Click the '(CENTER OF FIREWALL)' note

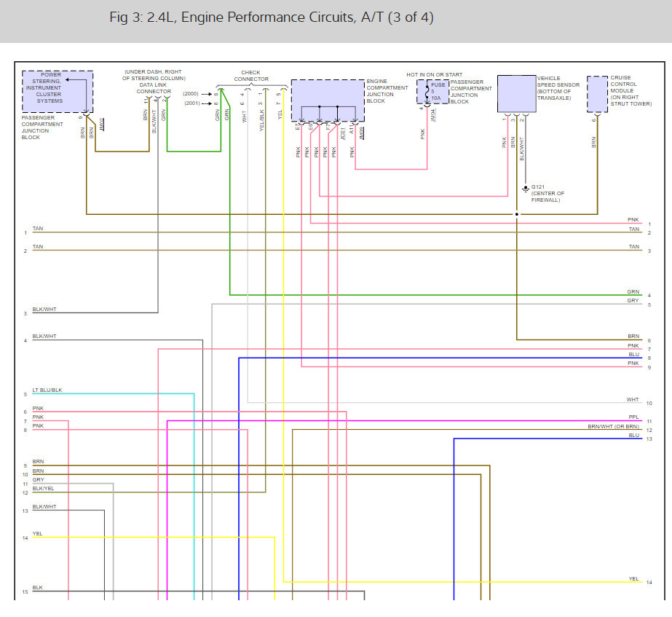(548, 197)
